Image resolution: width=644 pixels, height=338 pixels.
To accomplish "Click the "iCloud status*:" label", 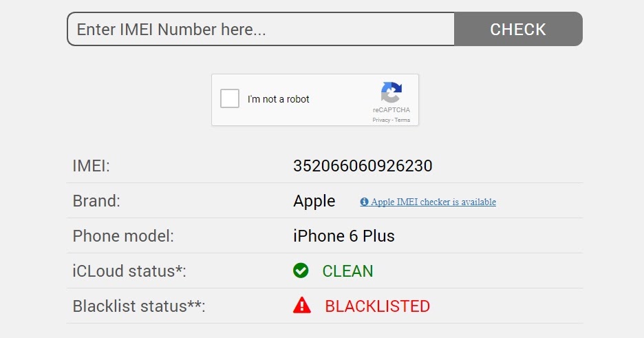I will pyautogui.click(x=129, y=271).
